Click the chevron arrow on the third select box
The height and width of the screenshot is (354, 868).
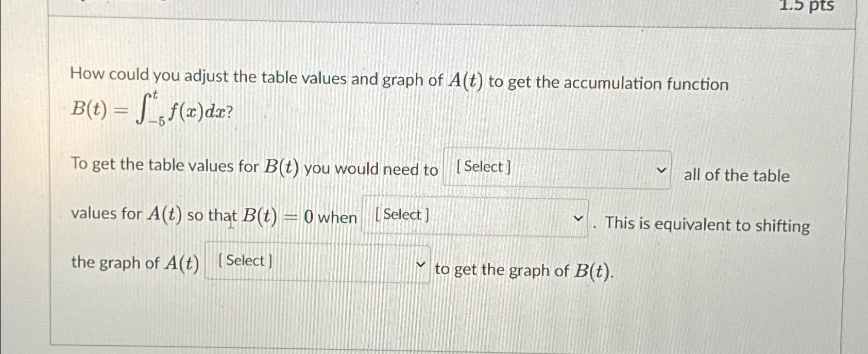coord(421,263)
